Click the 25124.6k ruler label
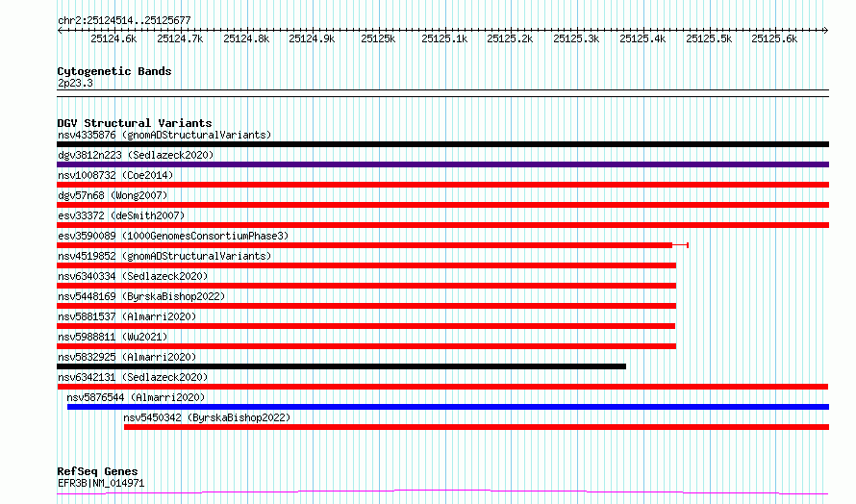 (113, 38)
